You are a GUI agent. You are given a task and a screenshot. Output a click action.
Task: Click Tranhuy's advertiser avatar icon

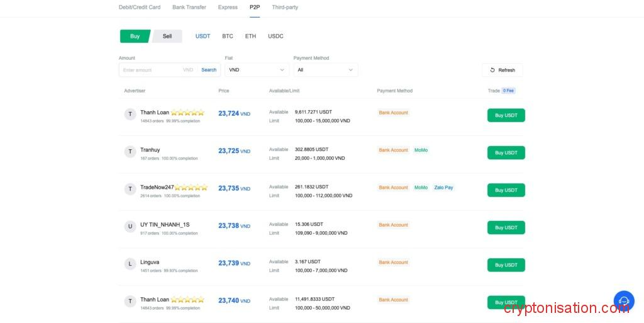pyautogui.click(x=130, y=152)
